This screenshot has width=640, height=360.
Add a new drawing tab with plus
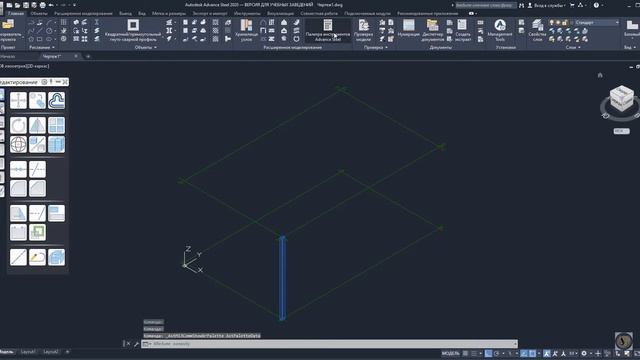click(88, 56)
